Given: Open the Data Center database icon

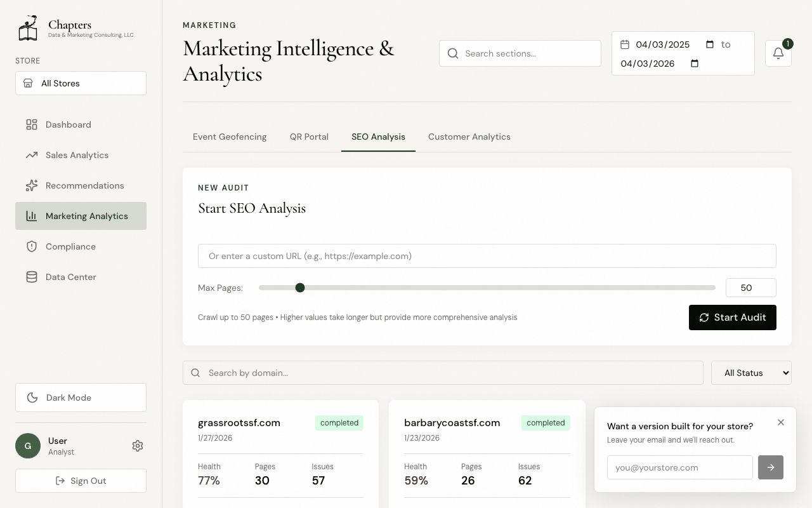Looking at the screenshot, I should click(32, 277).
